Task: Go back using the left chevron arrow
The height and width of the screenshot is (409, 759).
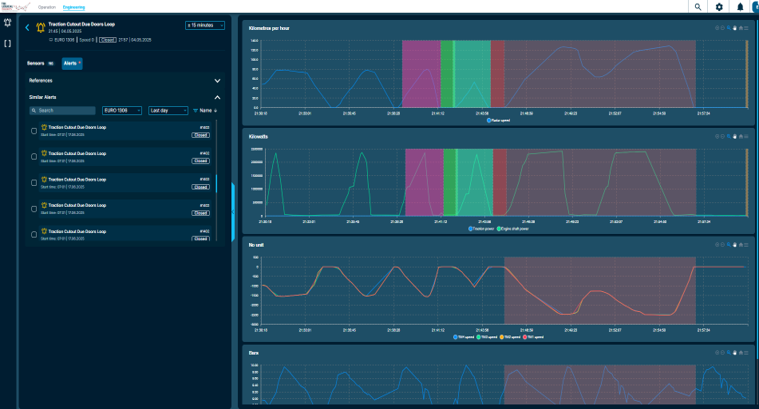Action: (x=28, y=27)
